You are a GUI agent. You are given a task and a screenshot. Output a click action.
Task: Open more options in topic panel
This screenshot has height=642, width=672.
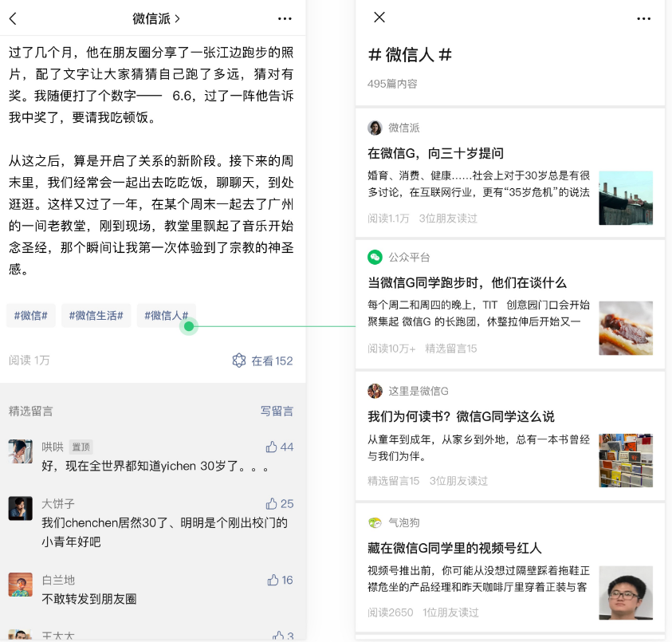(644, 18)
